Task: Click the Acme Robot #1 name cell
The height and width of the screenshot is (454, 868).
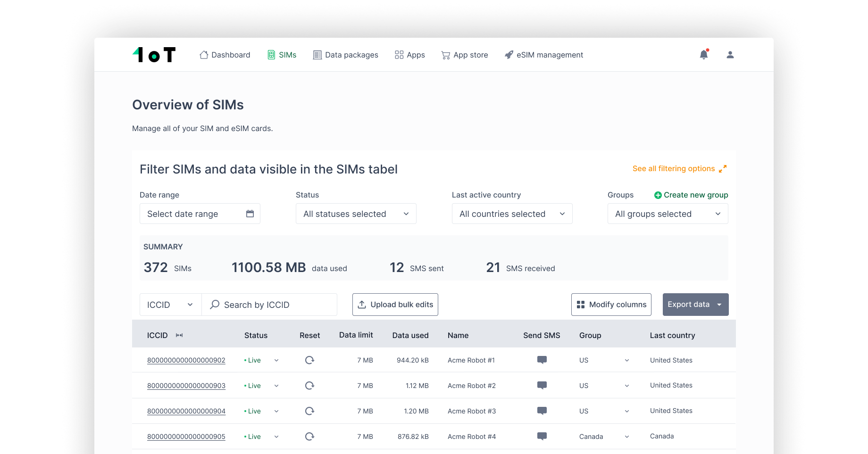Action: pos(471,360)
